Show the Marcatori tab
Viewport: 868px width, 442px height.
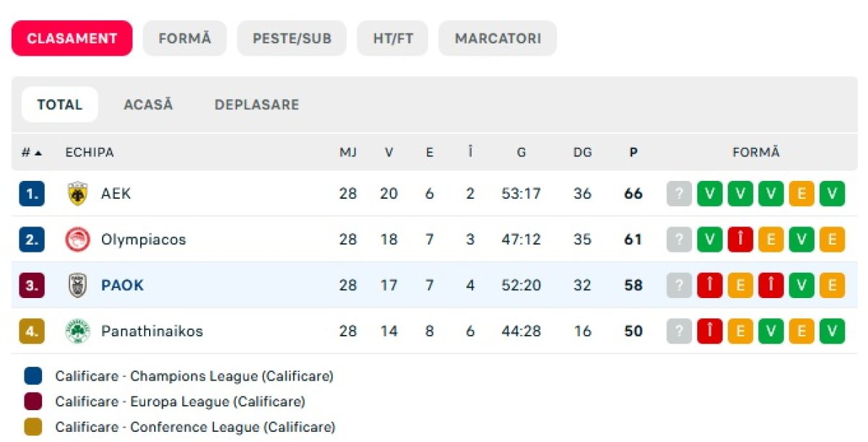[498, 38]
